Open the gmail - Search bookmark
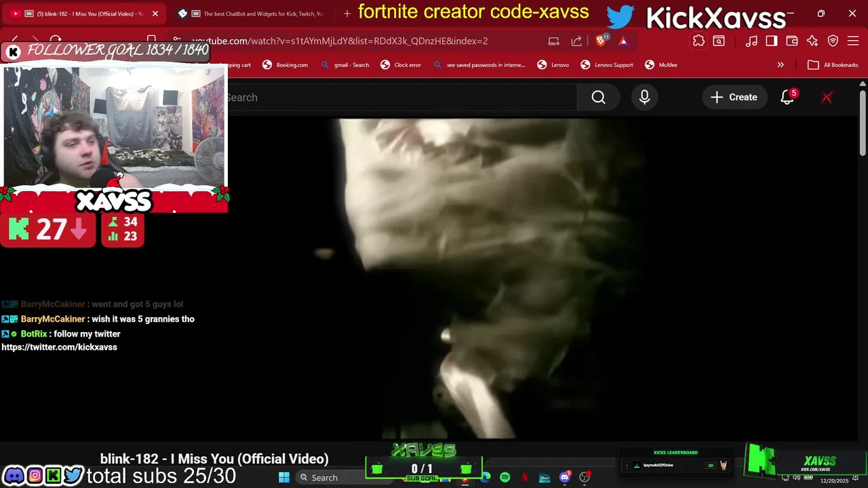 344,65
